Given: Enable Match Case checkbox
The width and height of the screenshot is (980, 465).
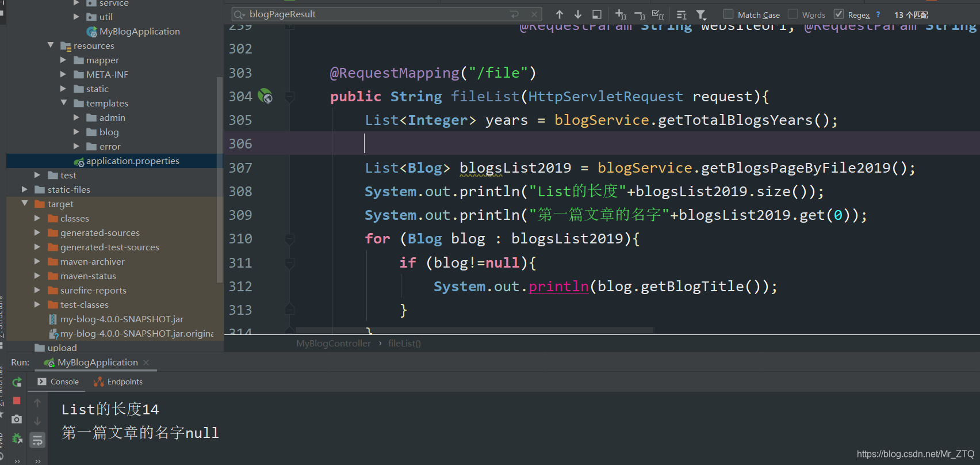Looking at the screenshot, I should pyautogui.click(x=728, y=14).
